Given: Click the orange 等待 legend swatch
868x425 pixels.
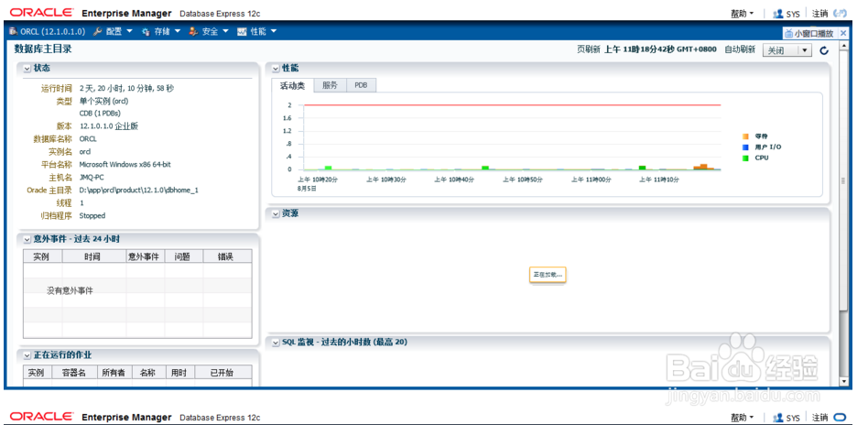Looking at the screenshot, I should tap(745, 136).
